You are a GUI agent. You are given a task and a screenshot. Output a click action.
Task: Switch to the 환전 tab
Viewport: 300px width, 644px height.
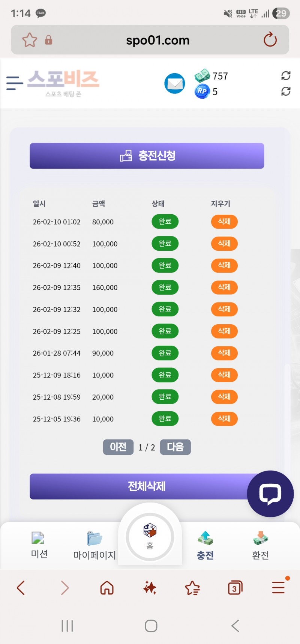[x=260, y=545]
